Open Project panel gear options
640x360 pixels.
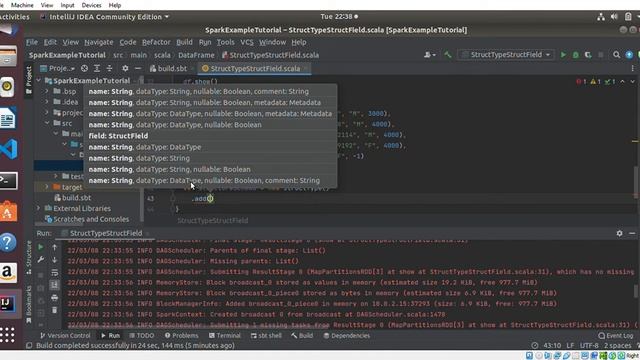tap(125, 69)
